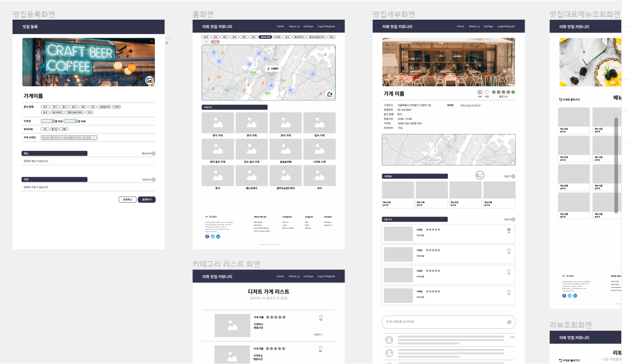
Task: Click the image placeholder of 한식 가게 card
Action: 218,123
